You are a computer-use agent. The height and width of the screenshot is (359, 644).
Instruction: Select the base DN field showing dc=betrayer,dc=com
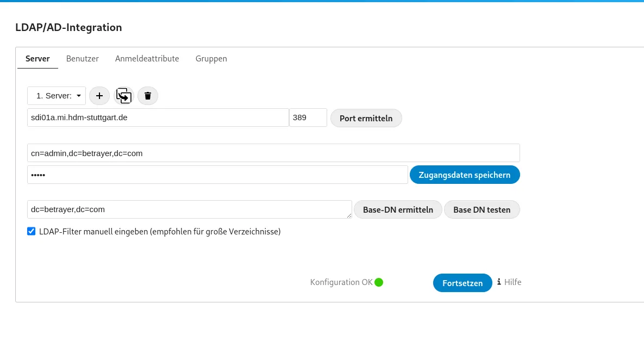pyautogui.click(x=190, y=209)
